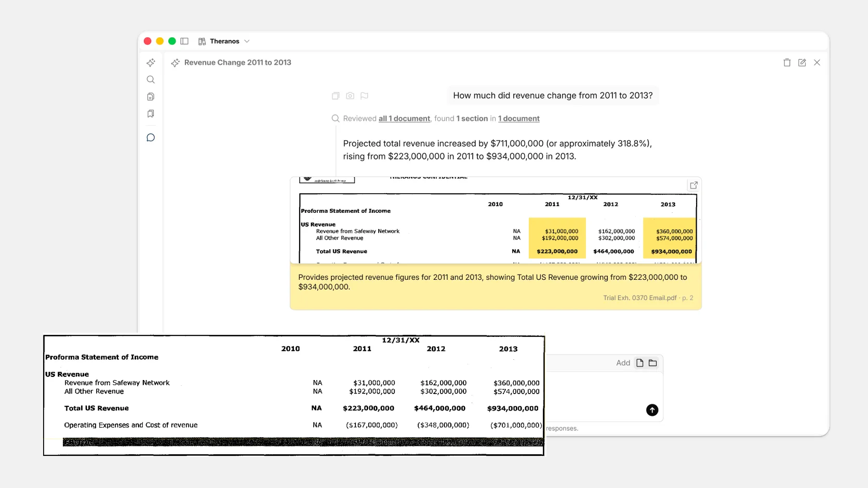The height and width of the screenshot is (488, 868).
Task: Click the question 'How much did revenue change' bubble
Action: click(x=553, y=96)
